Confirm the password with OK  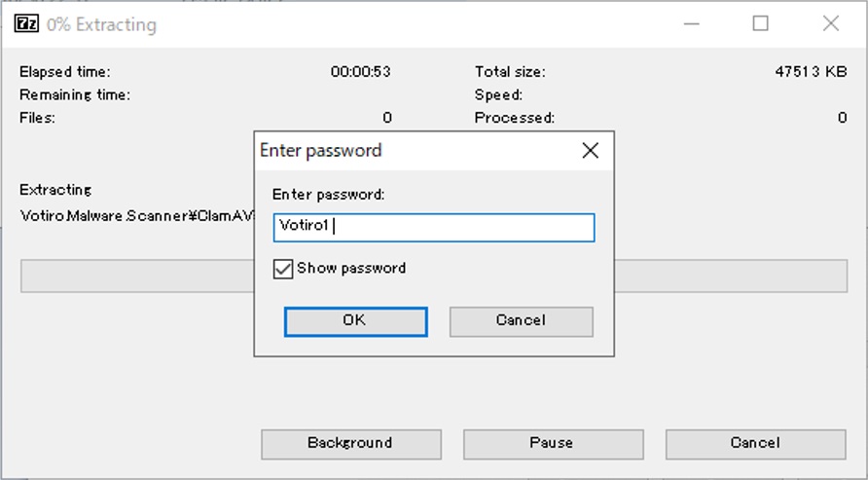pyautogui.click(x=356, y=321)
